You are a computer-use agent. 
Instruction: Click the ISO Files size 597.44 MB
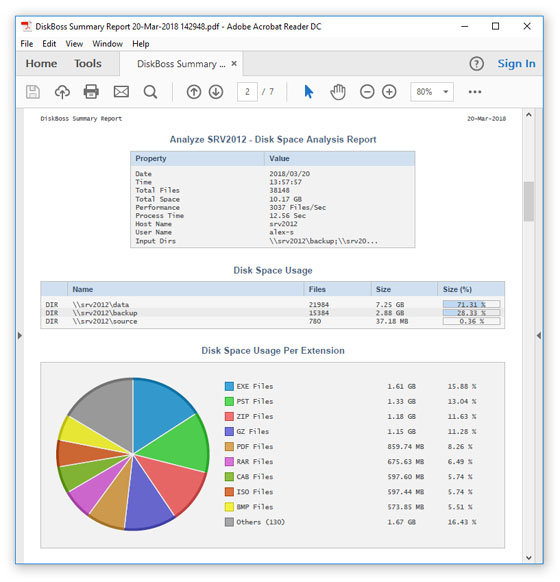[x=406, y=492]
